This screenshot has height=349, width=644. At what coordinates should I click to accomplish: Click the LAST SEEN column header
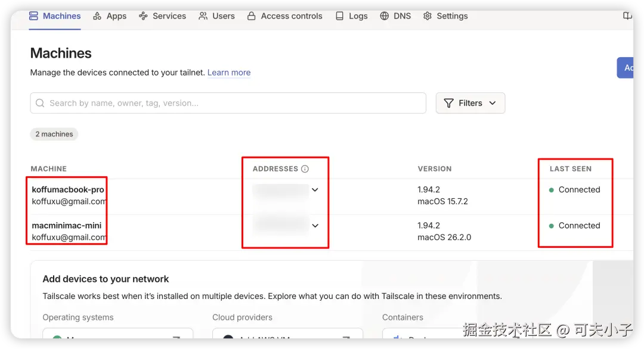click(x=571, y=169)
